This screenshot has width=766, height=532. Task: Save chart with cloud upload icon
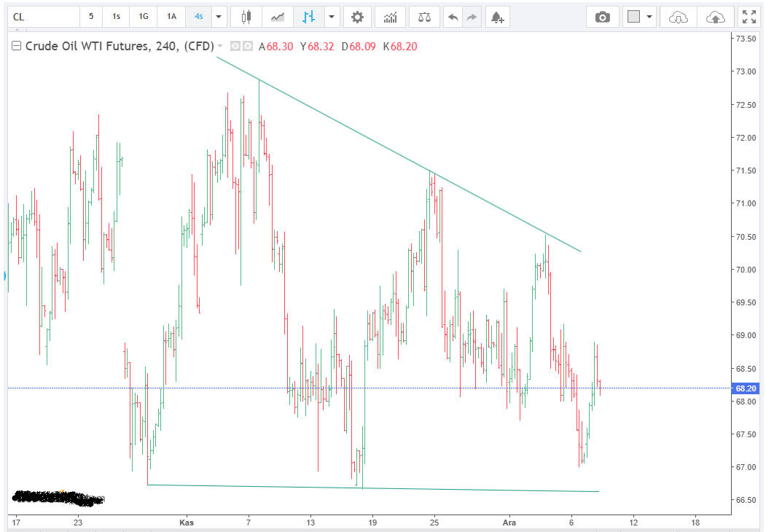(x=715, y=16)
